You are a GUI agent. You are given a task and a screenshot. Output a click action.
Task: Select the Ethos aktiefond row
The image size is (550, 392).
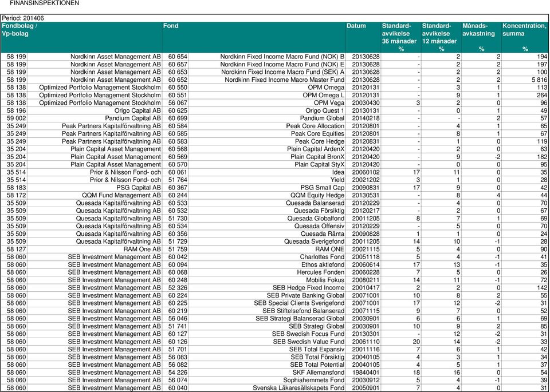click(274, 265)
